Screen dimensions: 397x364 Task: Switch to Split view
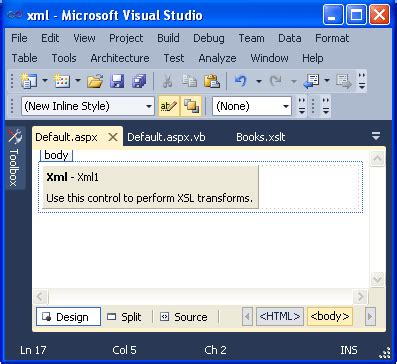pos(125,317)
